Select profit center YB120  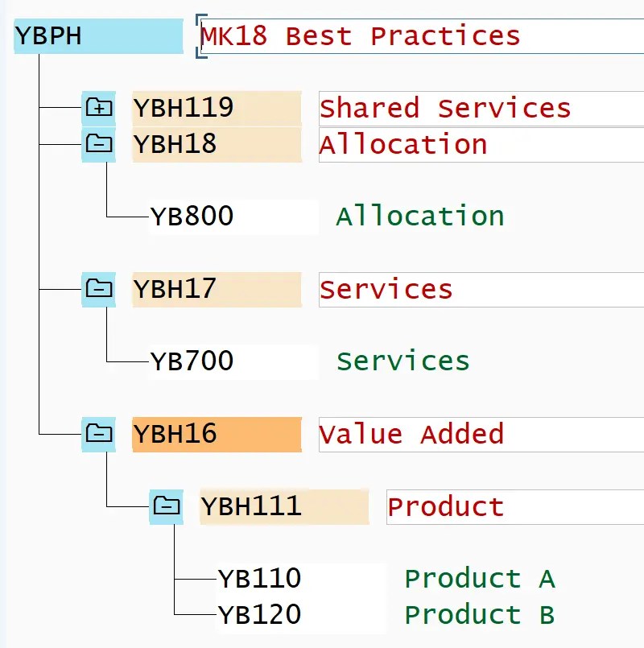tap(301, 615)
